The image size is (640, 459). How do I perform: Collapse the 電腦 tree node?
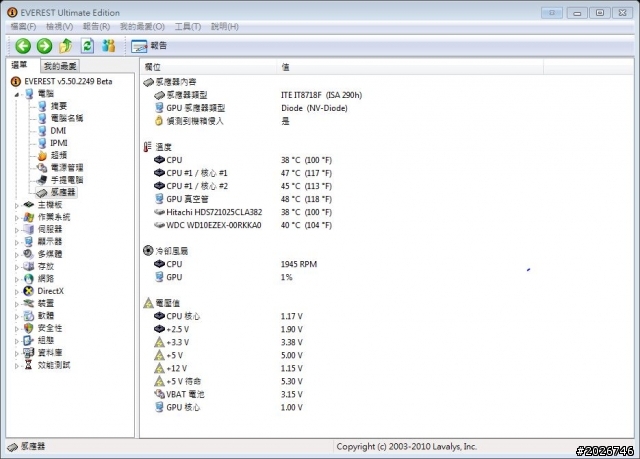tap(17, 94)
